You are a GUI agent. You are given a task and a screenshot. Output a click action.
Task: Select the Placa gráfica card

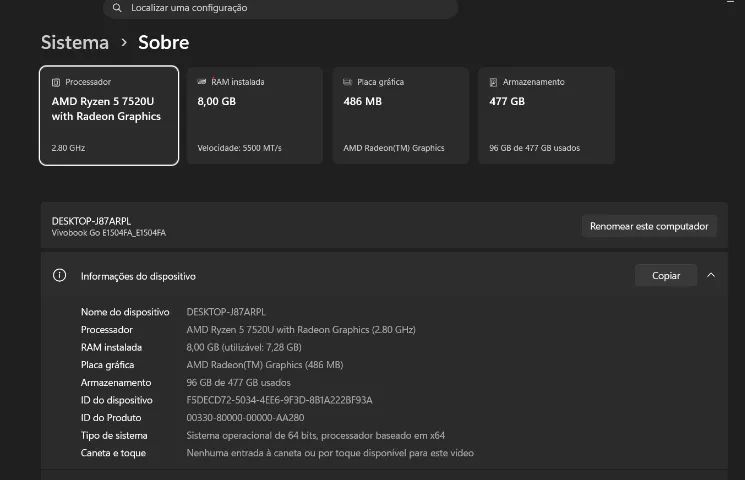401,115
